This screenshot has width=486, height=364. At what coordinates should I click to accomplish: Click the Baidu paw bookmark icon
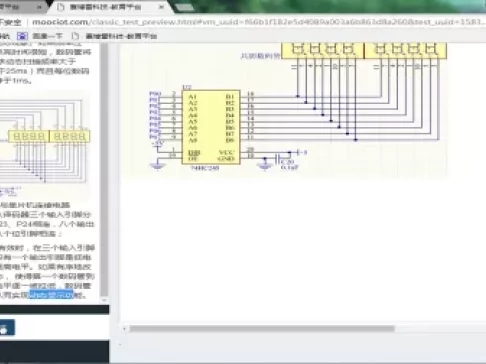click(x=22, y=36)
